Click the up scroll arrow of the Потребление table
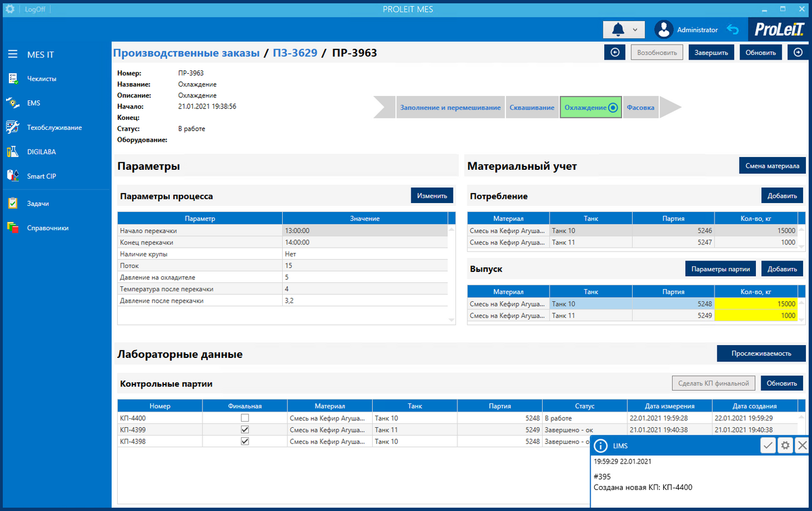The height and width of the screenshot is (511, 812). tap(801, 229)
